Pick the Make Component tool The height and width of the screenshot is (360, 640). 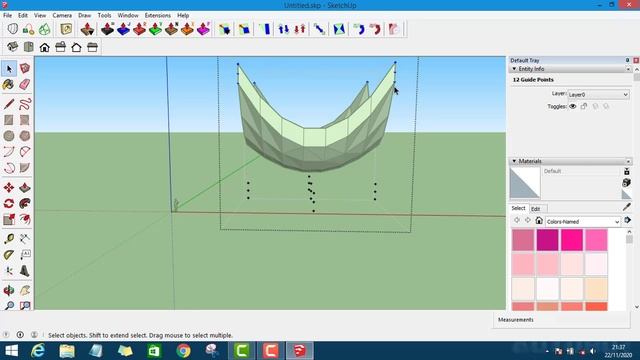(x=25, y=69)
